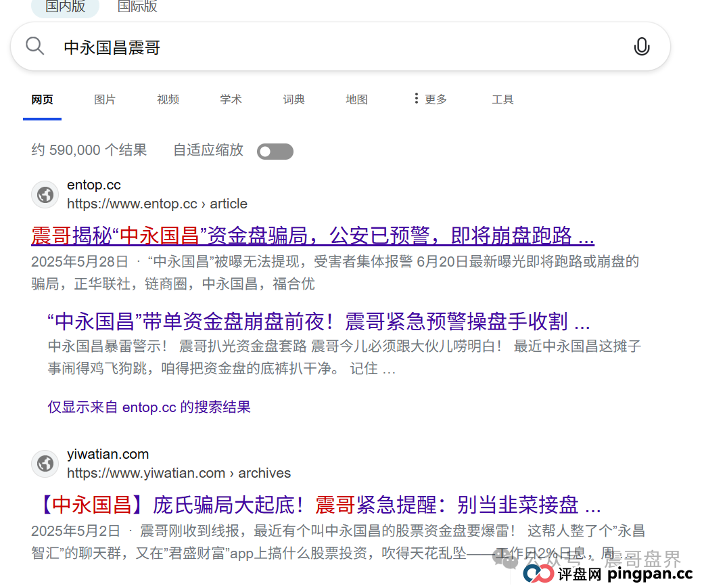Image resolution: width=704 pixels, height=588 pixels.
Task: Select the 学术 tab
Action: pos(231,99)
